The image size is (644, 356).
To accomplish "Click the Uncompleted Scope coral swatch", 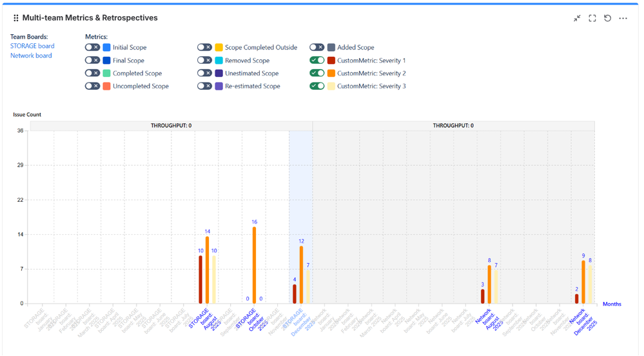I will click(106, 86).
